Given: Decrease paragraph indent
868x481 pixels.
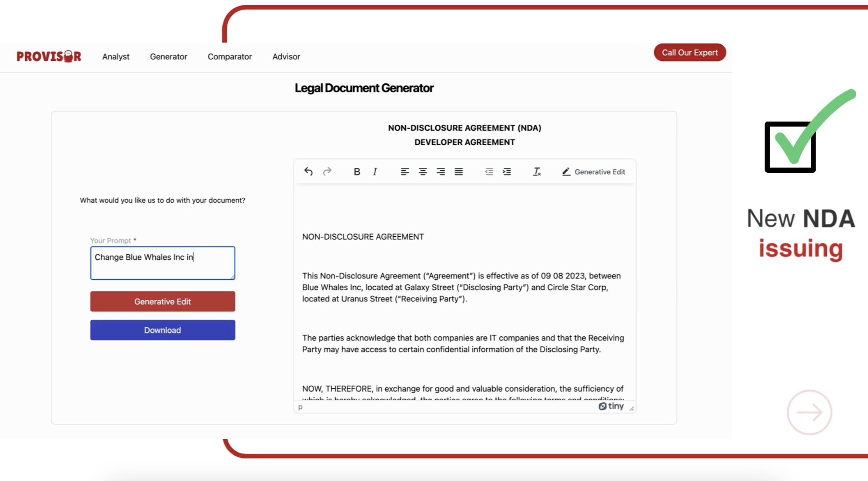Looking at the screenshot, I should coord(489,172).
